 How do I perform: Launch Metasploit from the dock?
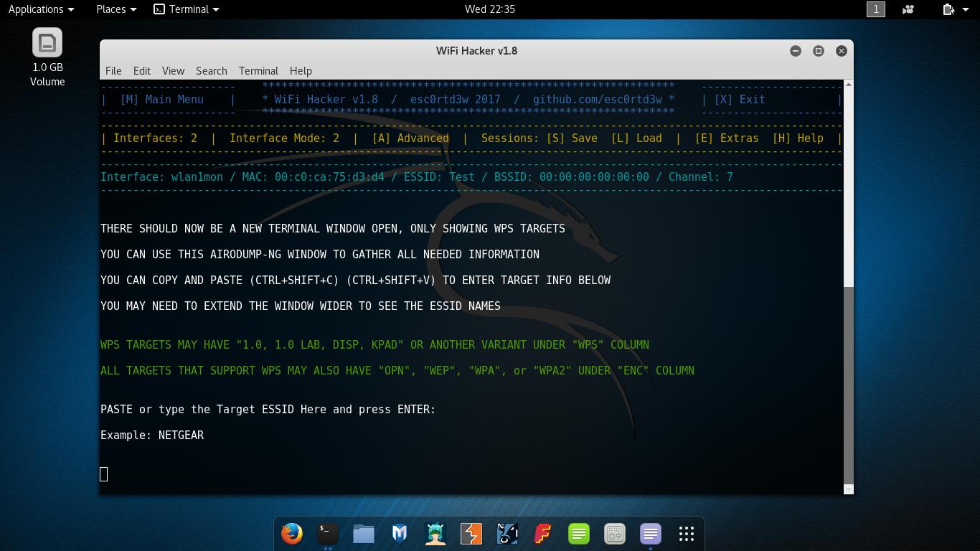pyautogui.click(x=400, y=534)
